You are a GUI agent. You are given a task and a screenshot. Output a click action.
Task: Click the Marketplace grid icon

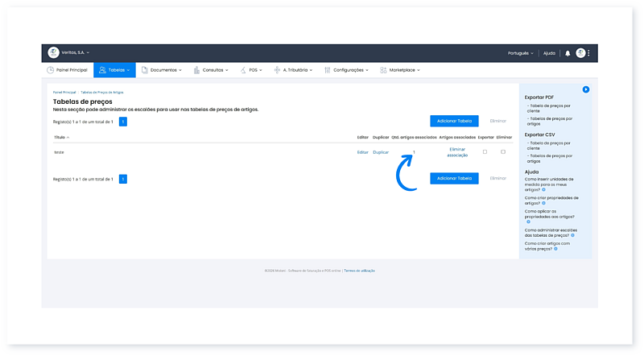(383, 70)
